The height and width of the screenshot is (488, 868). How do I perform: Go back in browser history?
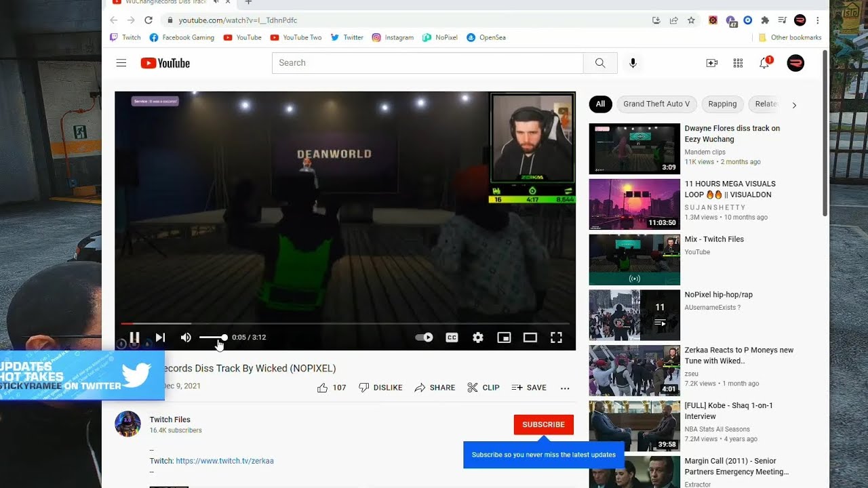coord(114,20)
